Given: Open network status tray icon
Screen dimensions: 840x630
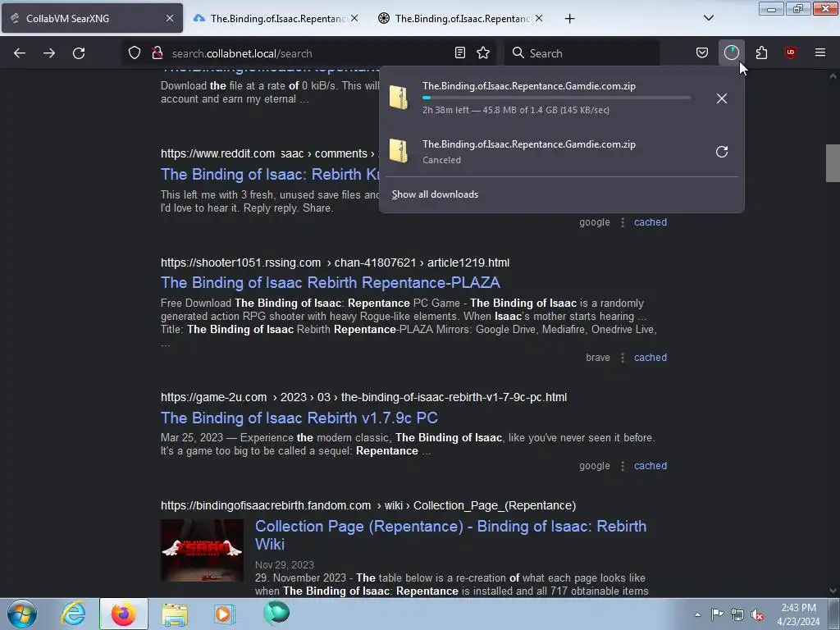Looking at the screenshot, I should coord(737,614).
